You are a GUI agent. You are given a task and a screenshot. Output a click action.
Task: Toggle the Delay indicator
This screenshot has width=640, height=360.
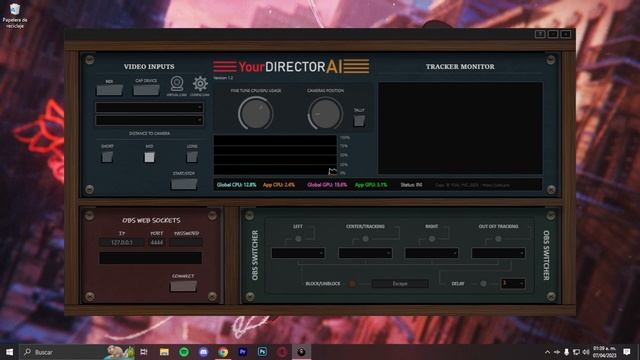483,284
